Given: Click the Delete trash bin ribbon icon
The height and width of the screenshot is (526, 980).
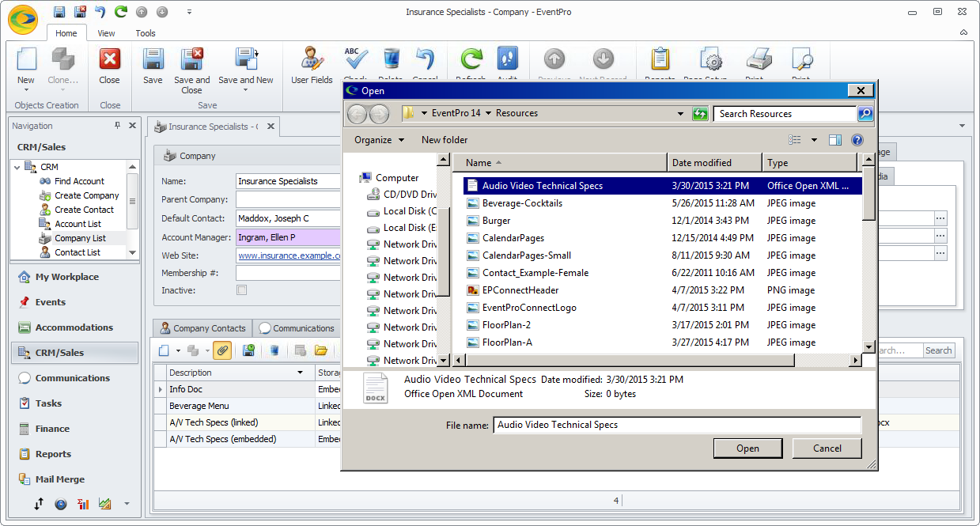Looking at the screenshot, I should [x=391, y=59].
